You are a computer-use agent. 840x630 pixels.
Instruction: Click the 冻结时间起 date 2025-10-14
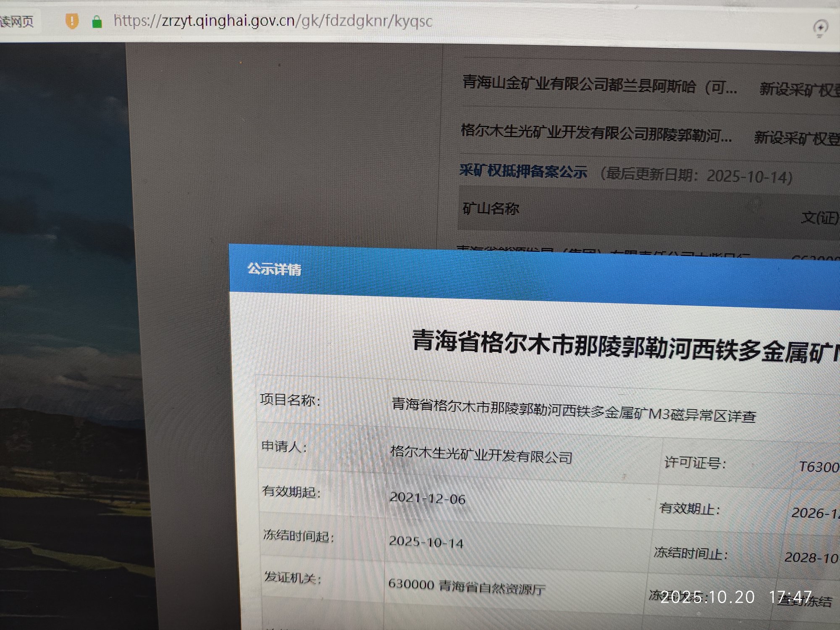(x=426, y=542)
